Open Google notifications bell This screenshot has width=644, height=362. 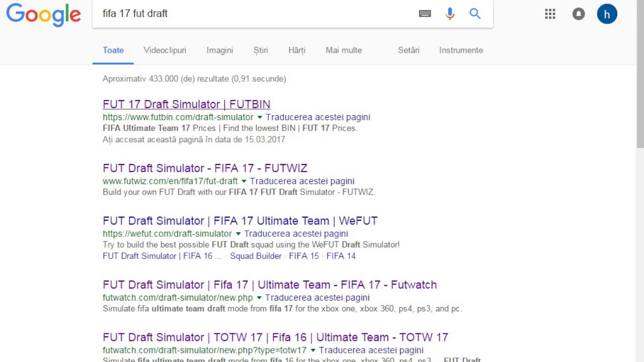pos(579,14)
